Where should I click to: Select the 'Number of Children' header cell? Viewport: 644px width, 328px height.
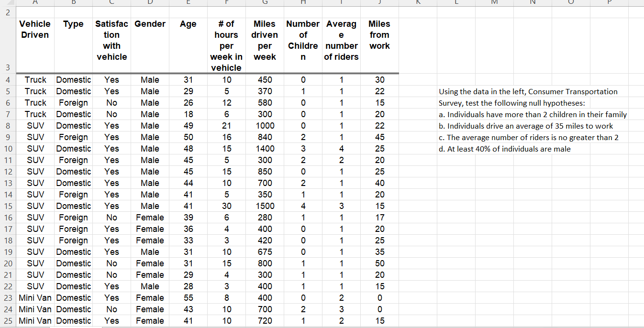[303, 45]
